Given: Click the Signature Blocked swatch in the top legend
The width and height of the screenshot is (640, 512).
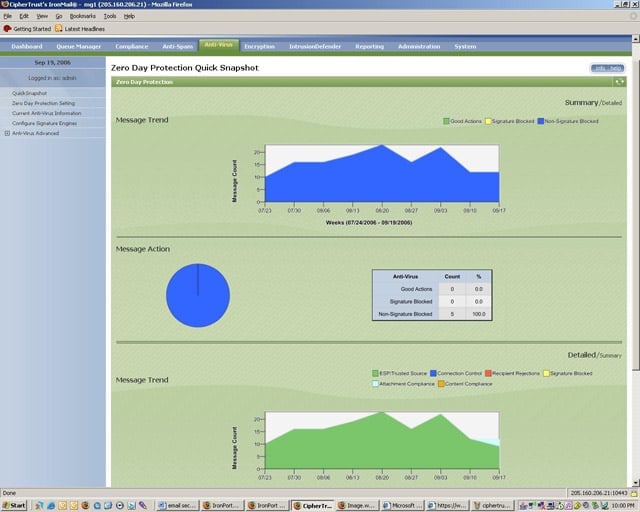Looking at the screenshot, I should click(488, 121).
